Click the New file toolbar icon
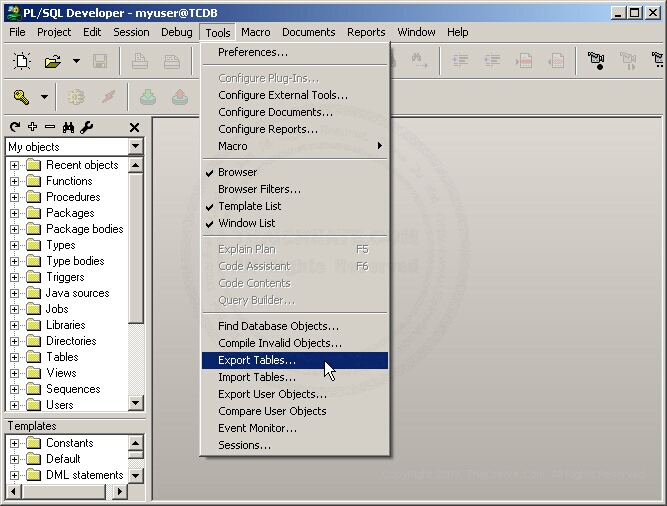Screen dimensions: 667x506 coord(21,61)
